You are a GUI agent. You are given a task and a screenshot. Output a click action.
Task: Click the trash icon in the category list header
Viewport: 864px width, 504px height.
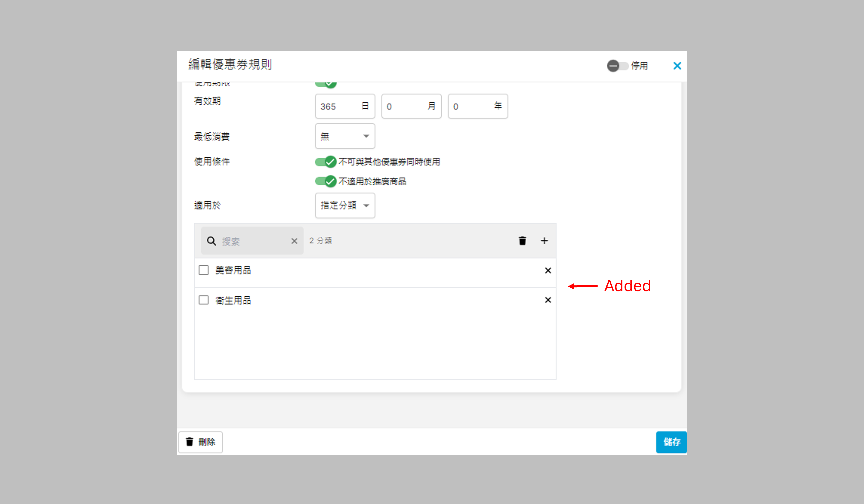[x=522, y=241]
